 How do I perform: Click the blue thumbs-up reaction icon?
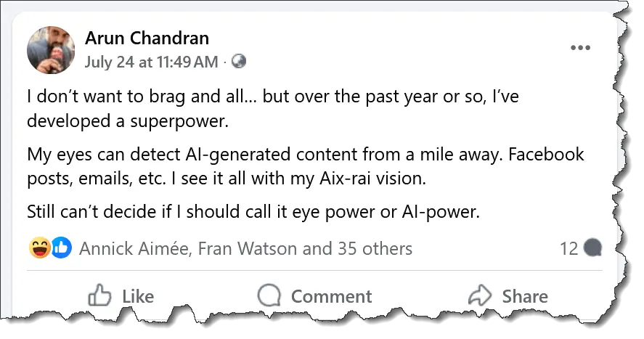point(61,249)
